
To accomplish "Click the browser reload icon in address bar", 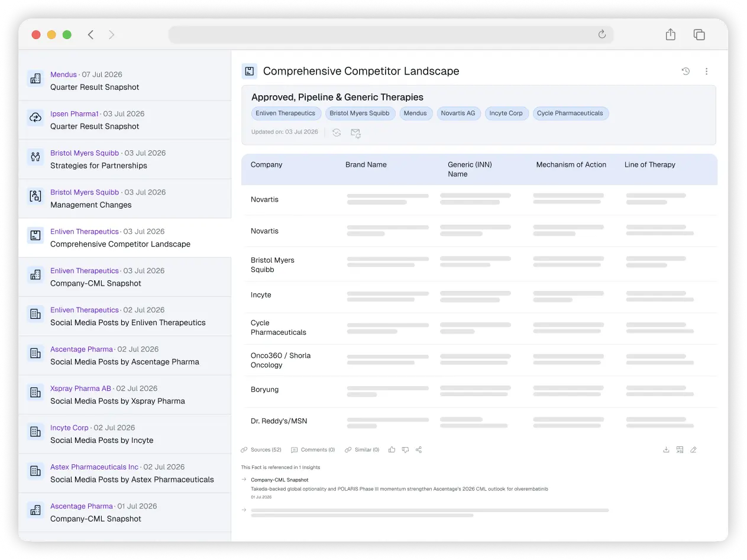I will [x=602, y=34].
